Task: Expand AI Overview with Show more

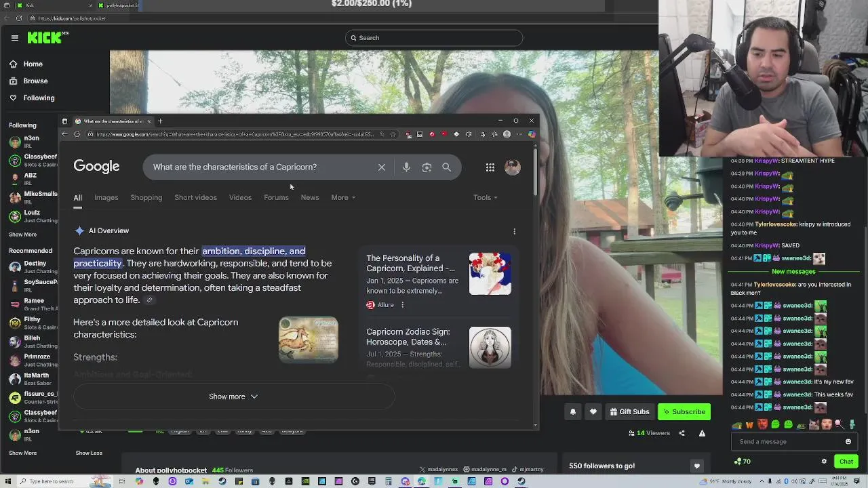Action: click(234, 396)
